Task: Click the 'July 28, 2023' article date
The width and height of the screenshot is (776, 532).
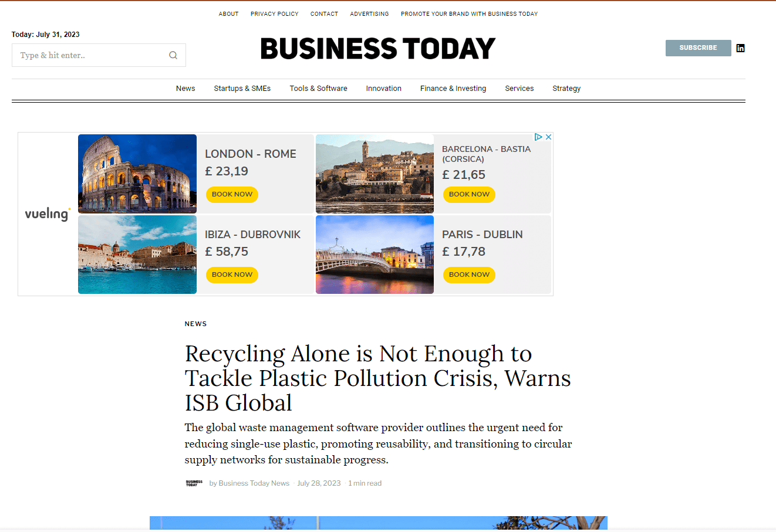Action: pos(319,483)
